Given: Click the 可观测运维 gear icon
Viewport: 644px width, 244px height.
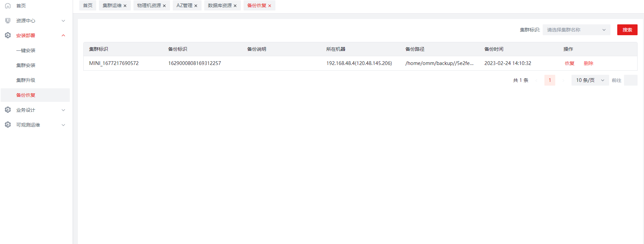Looking at the screenshot, I should (x=8, y=125).
